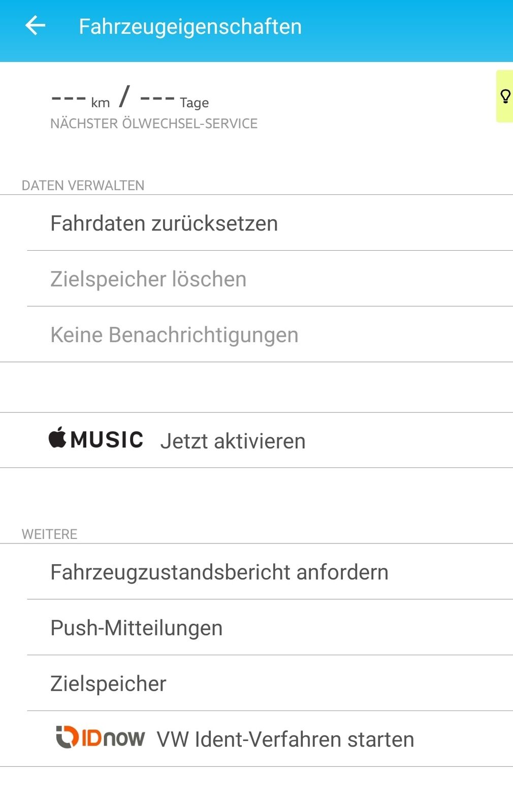The width and height of the screenshot is (513, 812).
Task: Activate Apple Music via Jetzt aktivieren
Action: [233, 441]
